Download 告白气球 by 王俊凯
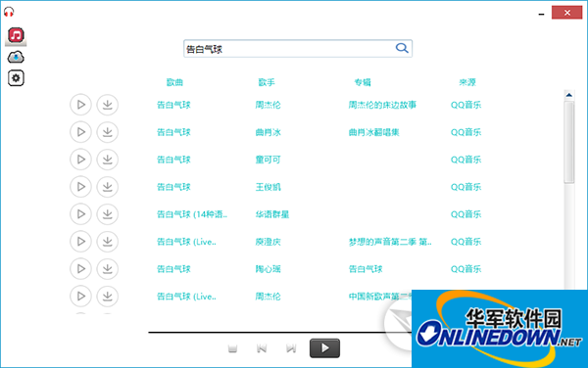Image resolution: width=588 pixels, height=368 pixels. point(108,186)
